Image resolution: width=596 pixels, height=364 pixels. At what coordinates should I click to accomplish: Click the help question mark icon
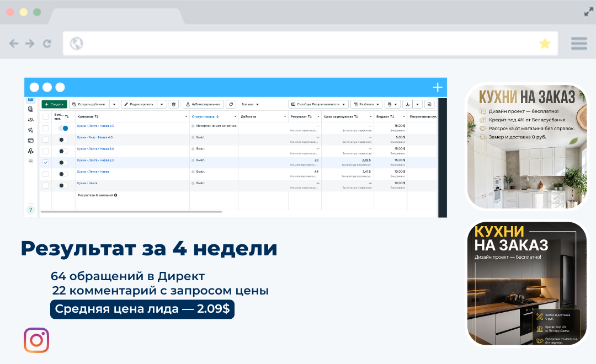click(x=31, y=210)
